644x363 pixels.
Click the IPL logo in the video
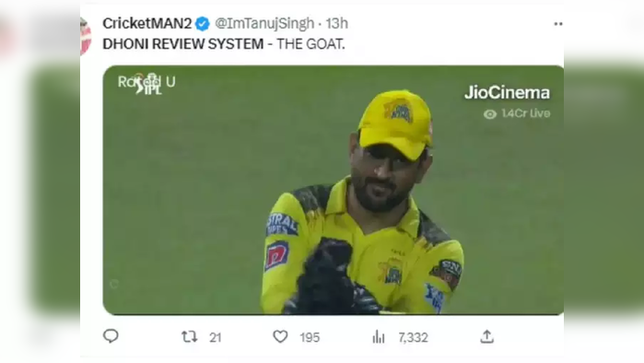149,84
